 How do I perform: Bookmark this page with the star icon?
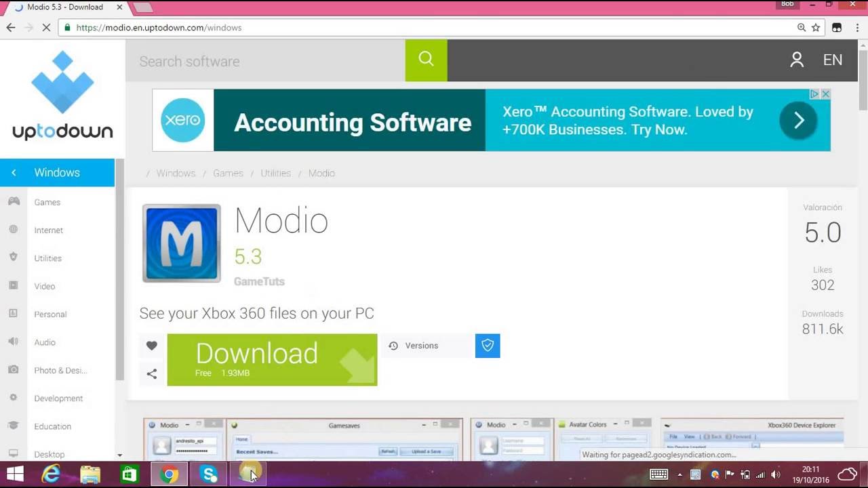(x=816, y=28)
